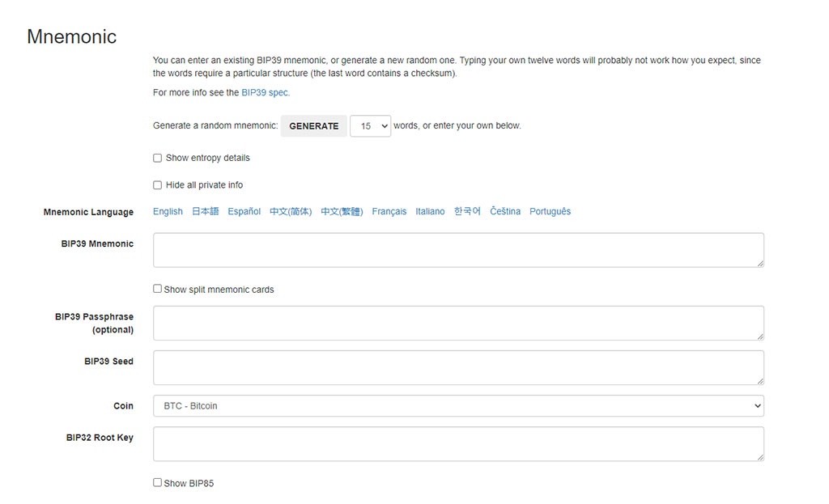Click the Mnemonic page heading
The image size is (829, 504).
72,36
